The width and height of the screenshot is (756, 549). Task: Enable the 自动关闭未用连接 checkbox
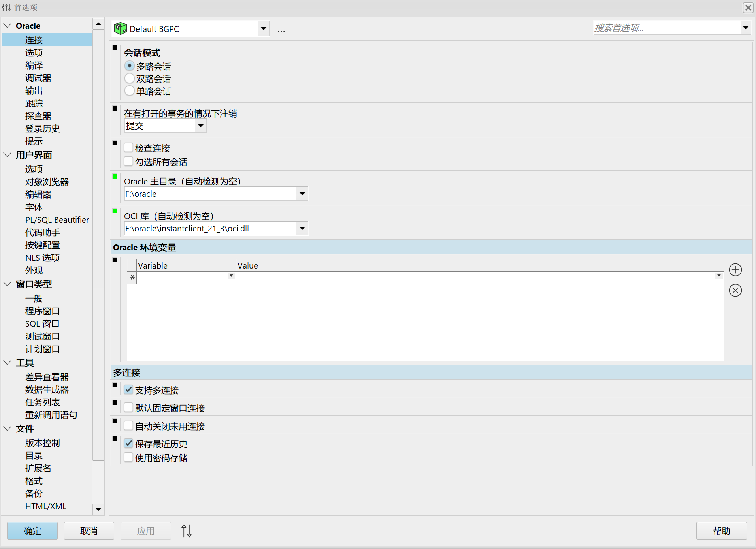pyautogui.click(x=128, y=426)
